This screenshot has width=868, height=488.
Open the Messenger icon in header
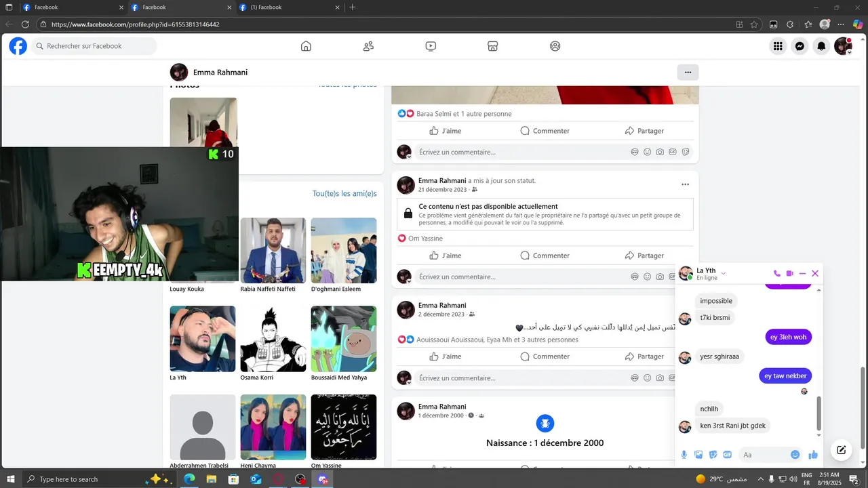(800, 46)
